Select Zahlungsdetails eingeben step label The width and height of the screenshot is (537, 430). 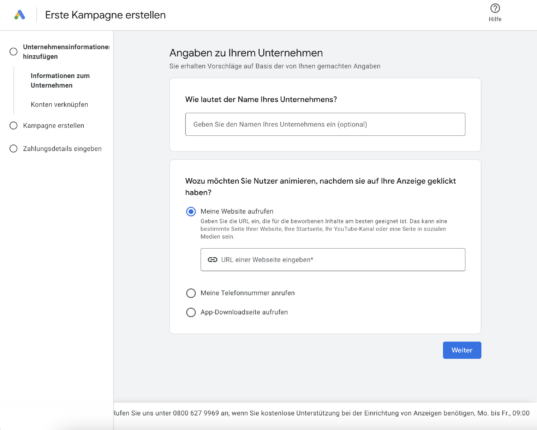click(62, 149)
